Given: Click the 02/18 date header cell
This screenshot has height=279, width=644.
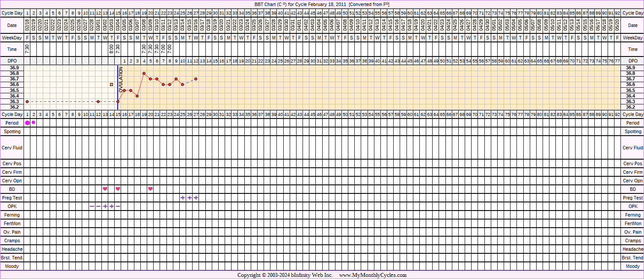Looking at the screenshot, I should coord(27,25).
